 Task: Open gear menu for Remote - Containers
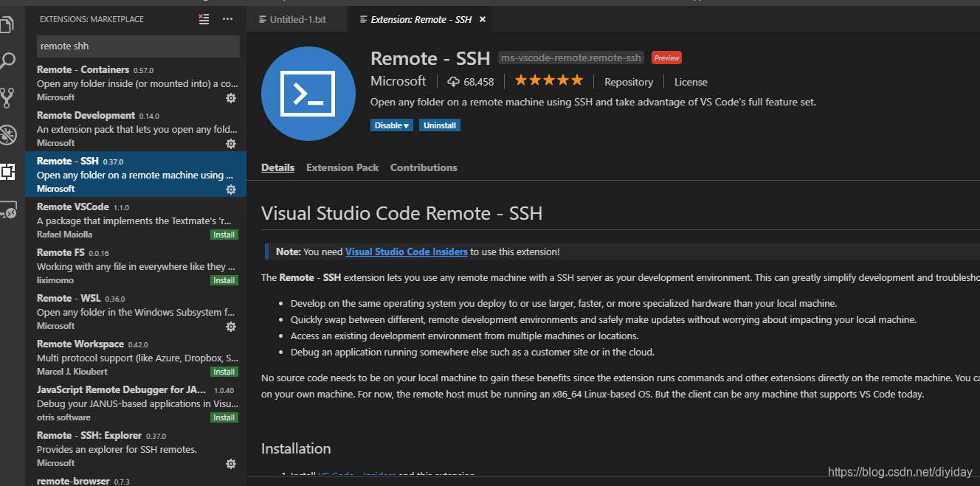point(231,97)
